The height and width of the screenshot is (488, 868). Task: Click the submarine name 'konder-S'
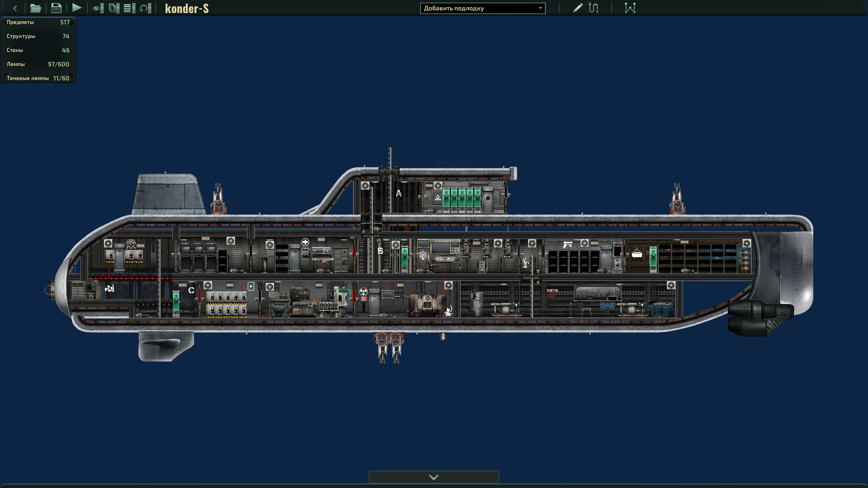pos(187,9)
